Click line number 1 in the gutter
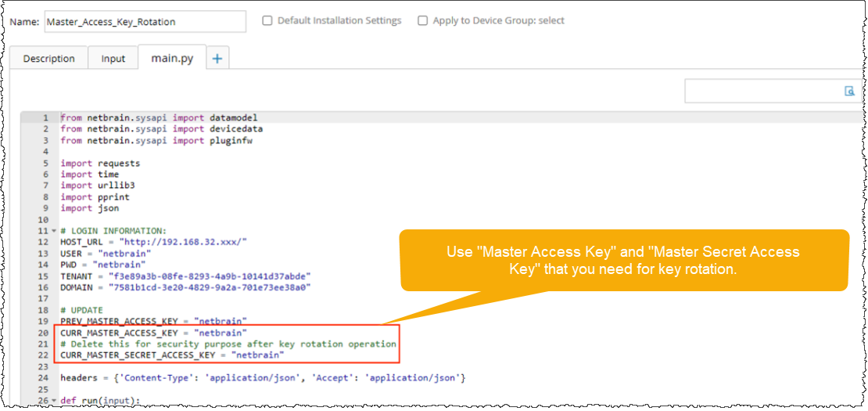 tap(45, 117)
